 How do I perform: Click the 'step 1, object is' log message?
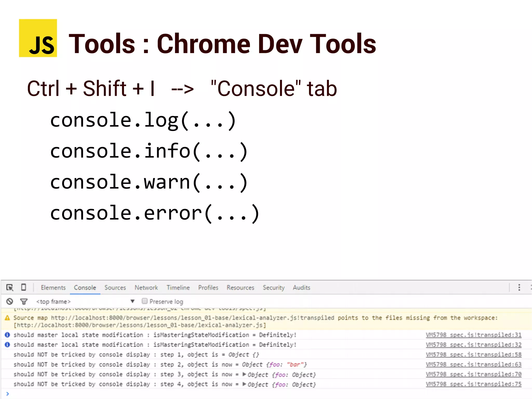pos(136,355)
